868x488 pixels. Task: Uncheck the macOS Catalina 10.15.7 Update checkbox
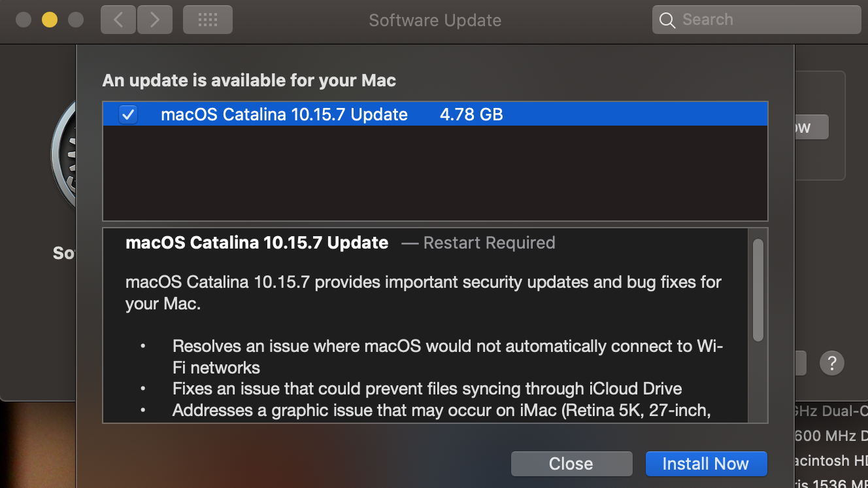(128, 115)
